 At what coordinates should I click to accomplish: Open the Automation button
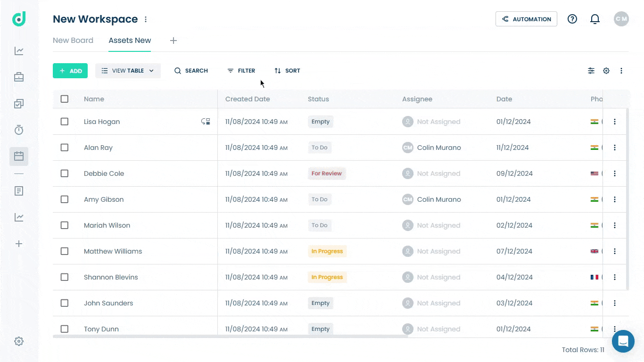pyautogui.click(x=526, y=19)
